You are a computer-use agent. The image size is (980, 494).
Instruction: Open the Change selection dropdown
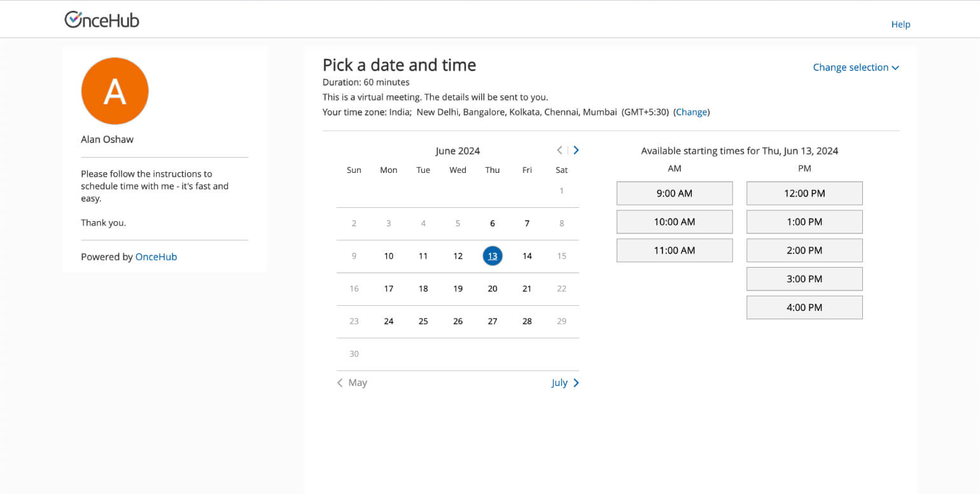[855, 67]
